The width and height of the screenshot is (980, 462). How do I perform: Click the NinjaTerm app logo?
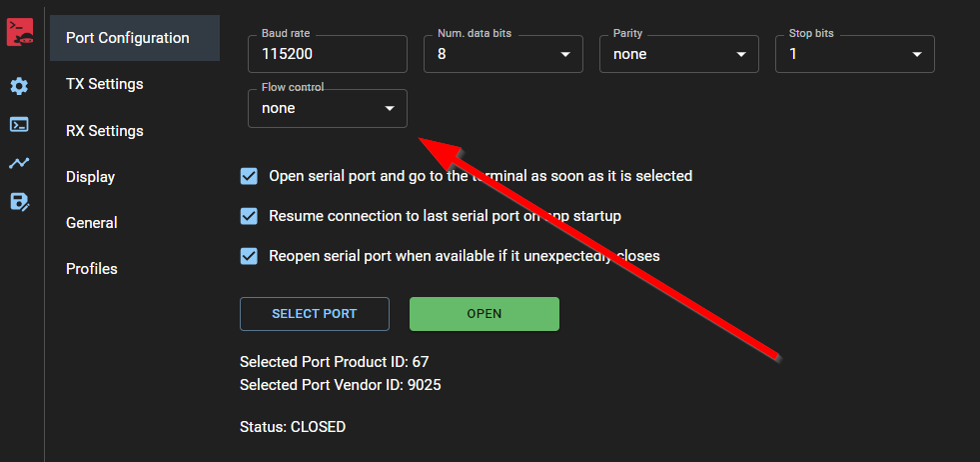(20, 31)
